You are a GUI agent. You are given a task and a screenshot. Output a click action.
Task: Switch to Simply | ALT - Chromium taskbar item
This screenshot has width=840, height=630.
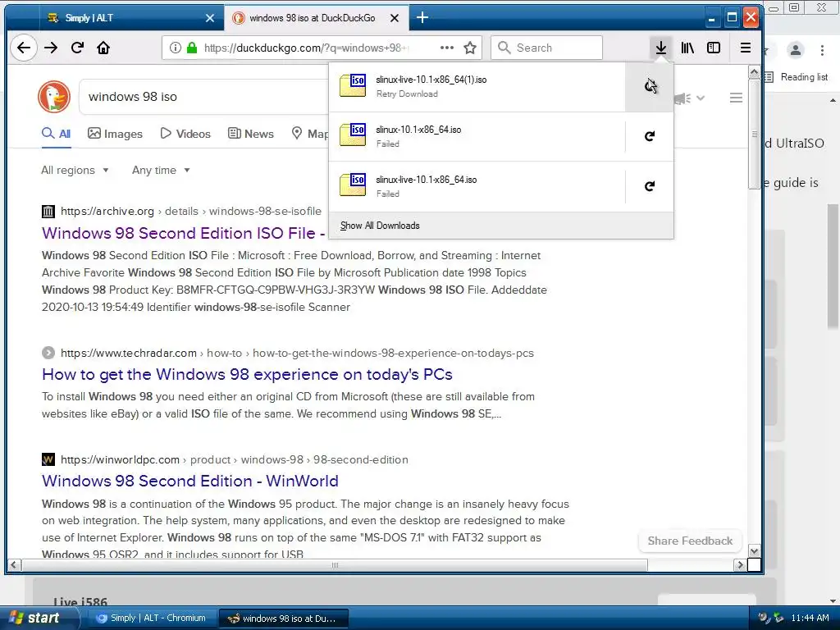(151, 619)
